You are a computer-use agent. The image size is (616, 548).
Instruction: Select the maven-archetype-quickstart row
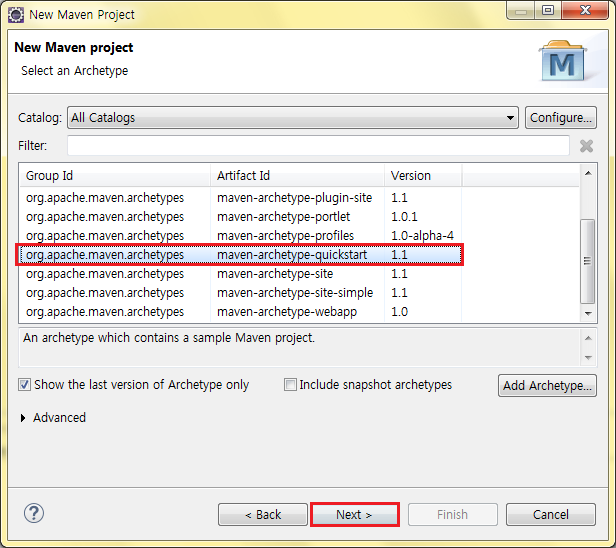240,255
